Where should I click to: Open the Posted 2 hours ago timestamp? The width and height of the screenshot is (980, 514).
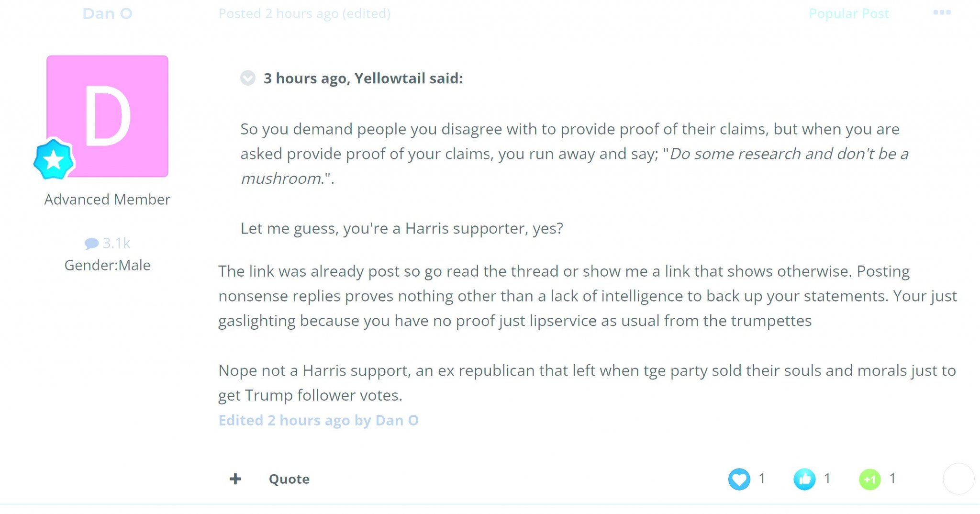[x=304, y=13]
